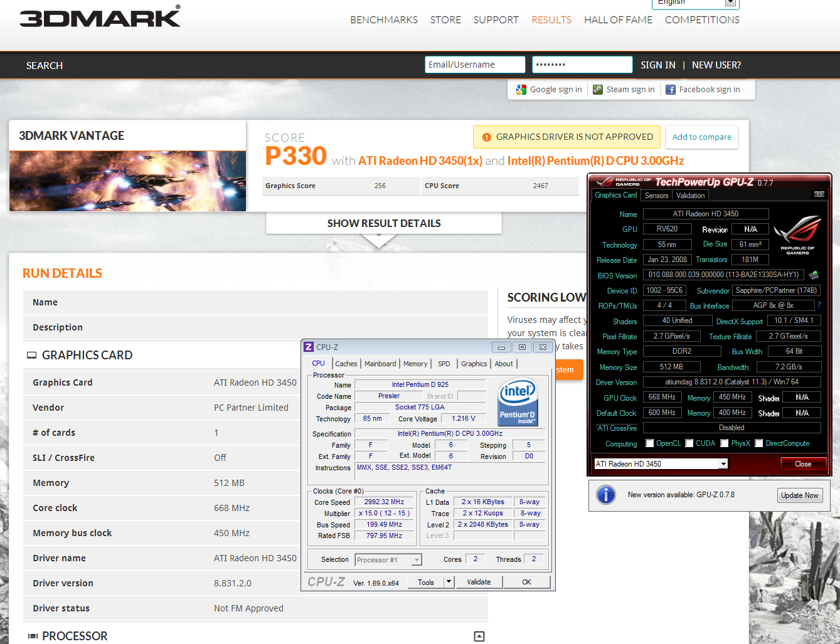Click Tools button in CPU-Z
The height and width of the screenshot is (644, 840).
[x=426, y=582]
